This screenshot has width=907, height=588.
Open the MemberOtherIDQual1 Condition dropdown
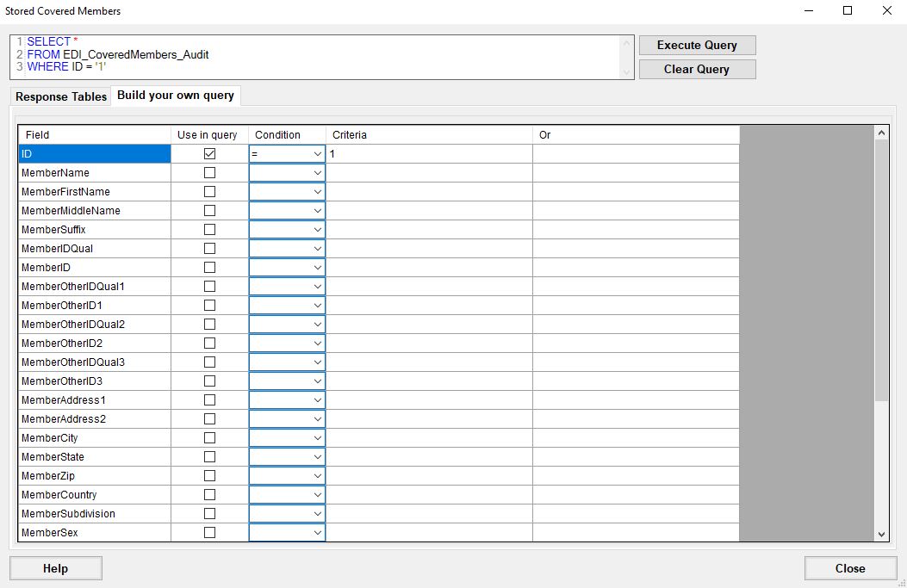[x=318, y=287]
